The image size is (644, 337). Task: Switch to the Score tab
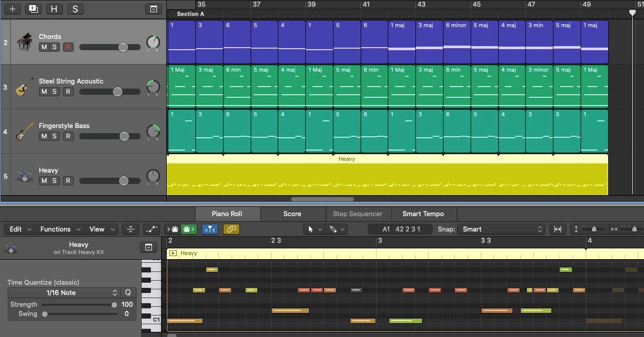[x=292, y=214]
